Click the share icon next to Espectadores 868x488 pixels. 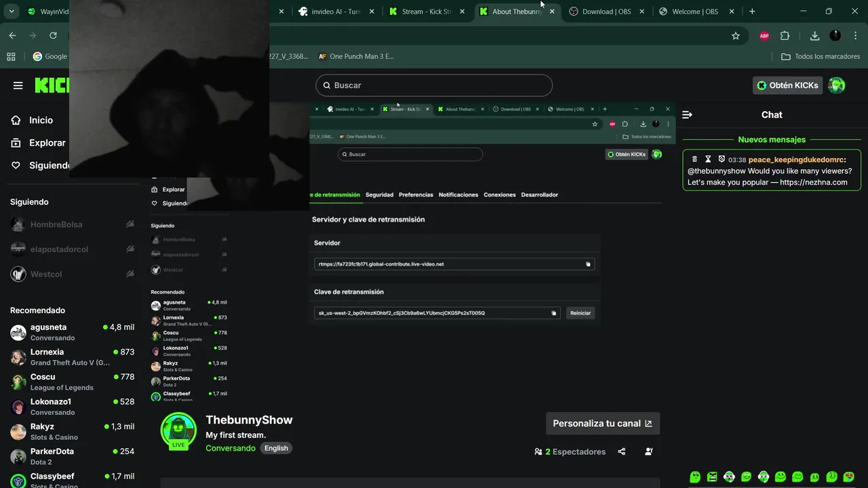click(622, 451)
